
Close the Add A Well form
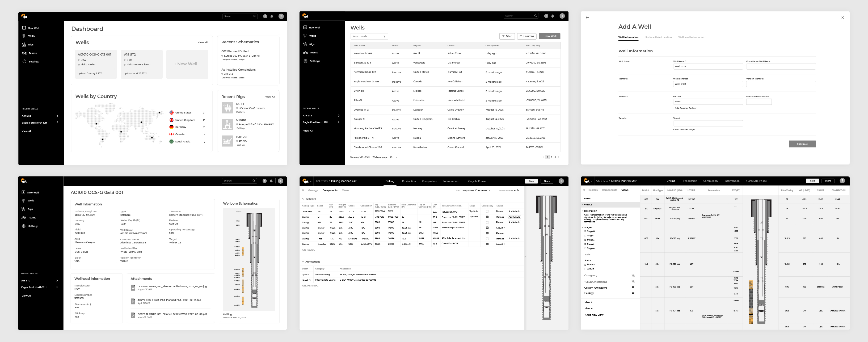point(843,18)
